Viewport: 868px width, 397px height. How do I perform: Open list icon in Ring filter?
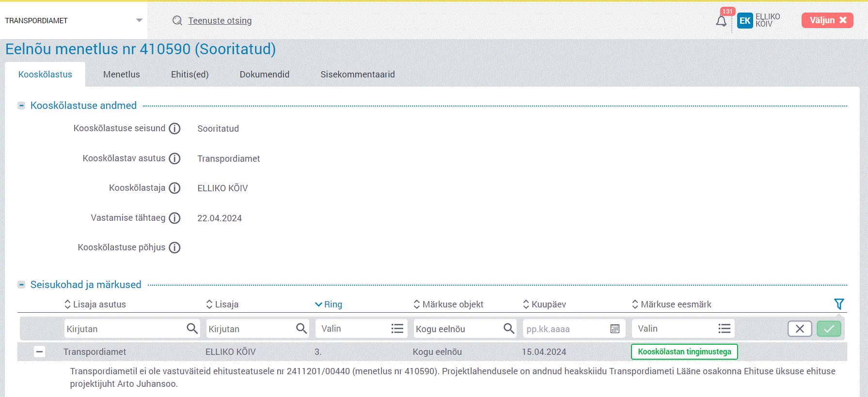tap(397, 329)
